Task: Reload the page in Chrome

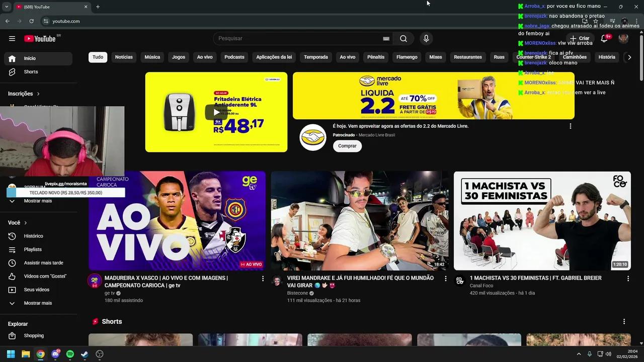Action: click(x=31, y=21)
